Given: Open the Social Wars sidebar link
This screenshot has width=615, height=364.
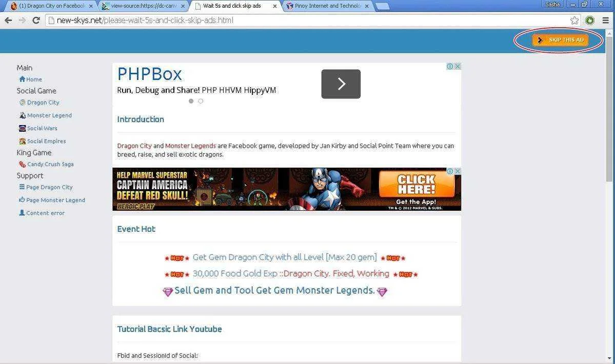Looking at the screenshot, I should (42, 129).
